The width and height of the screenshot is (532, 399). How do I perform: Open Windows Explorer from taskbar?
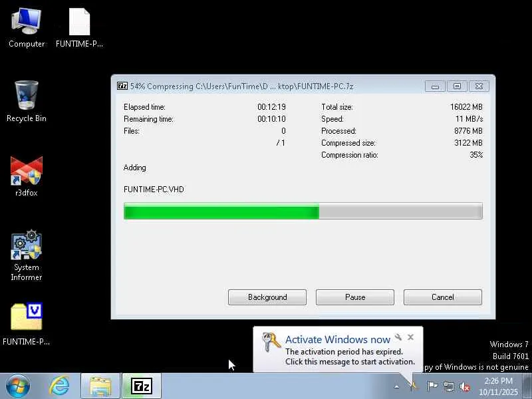[x=100, y=386]
